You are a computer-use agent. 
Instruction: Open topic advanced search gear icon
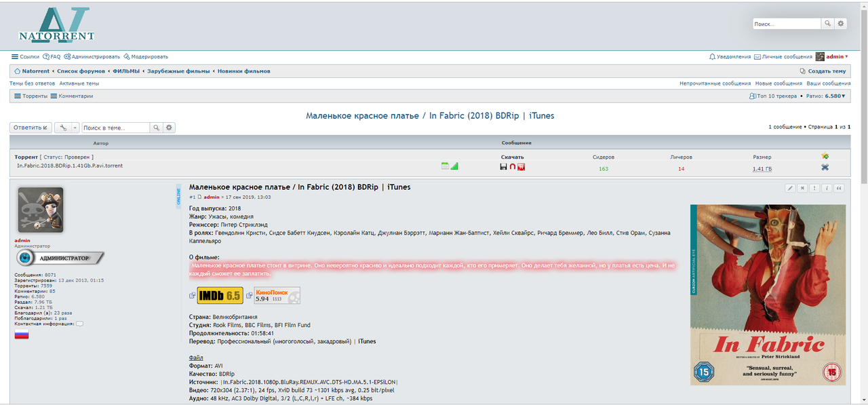pos(170,128)
